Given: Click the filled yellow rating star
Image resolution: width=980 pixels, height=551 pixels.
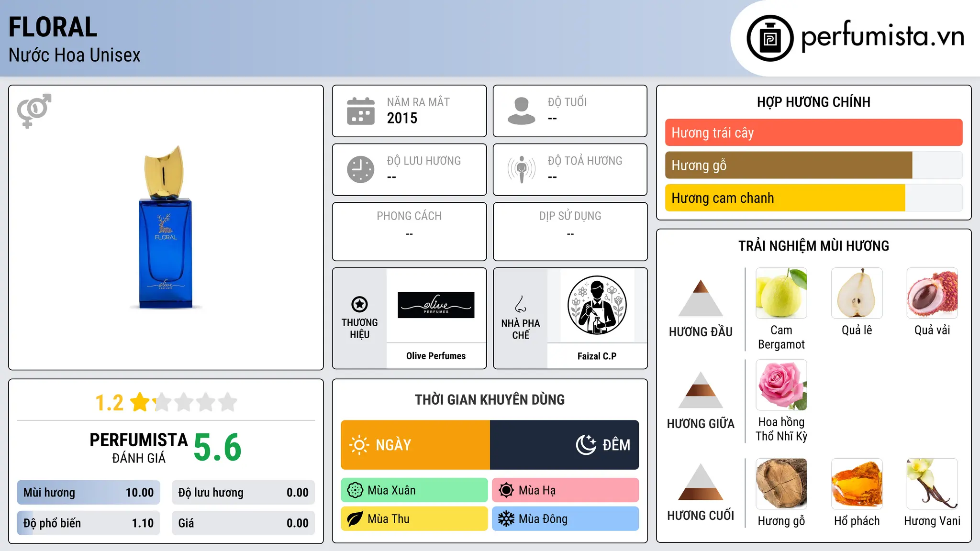Looking at the screenshot, I should click(x=140, y=402).
